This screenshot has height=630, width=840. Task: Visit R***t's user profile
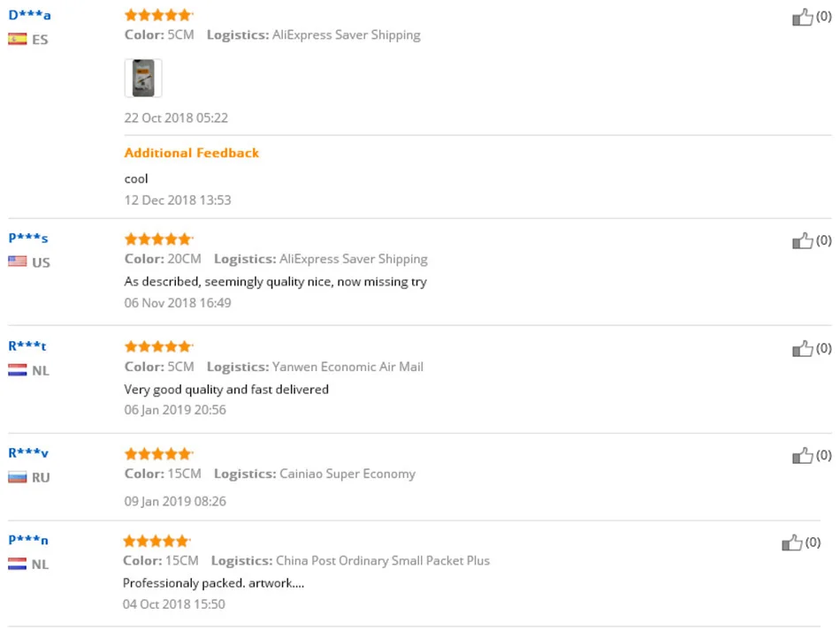point(27,346)
